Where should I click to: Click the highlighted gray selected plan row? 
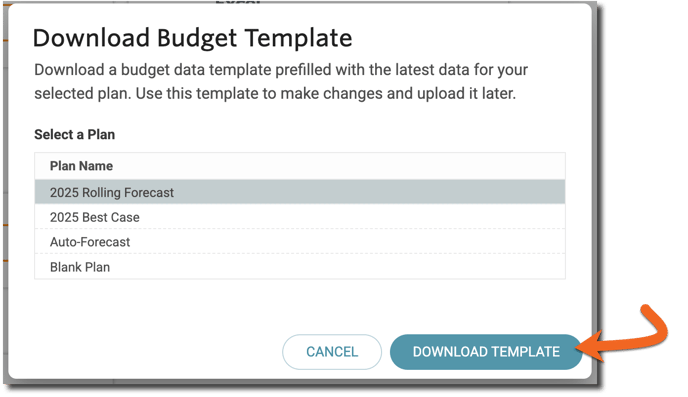(300, 192)
